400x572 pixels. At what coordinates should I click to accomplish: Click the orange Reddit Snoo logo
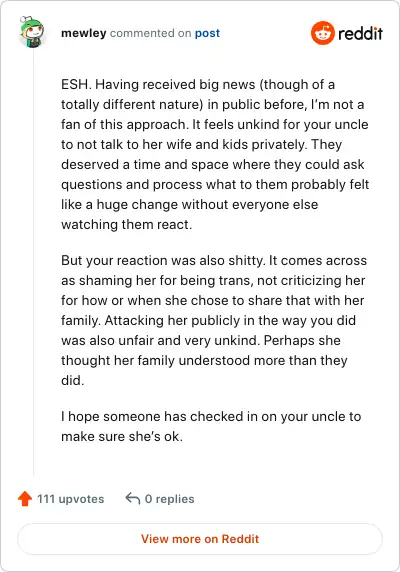[x=323, y=33]
